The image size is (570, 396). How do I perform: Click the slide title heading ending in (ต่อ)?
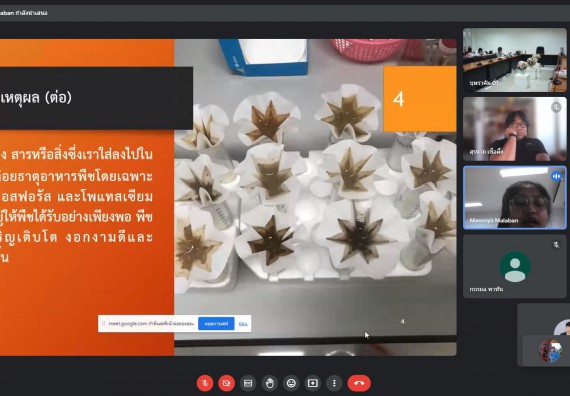[36, 97]
